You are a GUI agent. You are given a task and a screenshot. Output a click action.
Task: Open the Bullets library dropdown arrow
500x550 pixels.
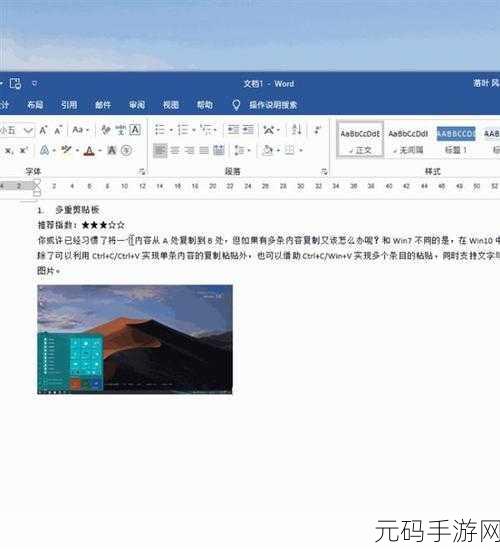171,130
